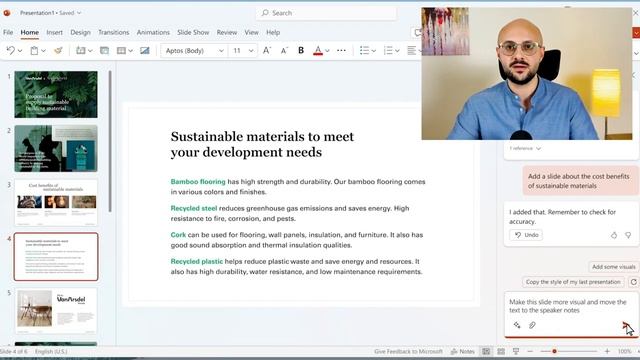Image resolution: width=640 pixels, height=360 pixels.
Task: Click the Insert Table icon
Action: tap(121, 51)
